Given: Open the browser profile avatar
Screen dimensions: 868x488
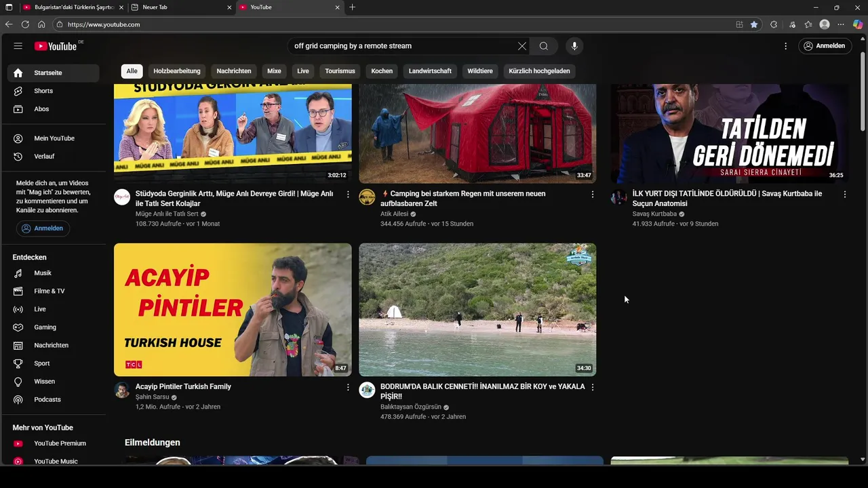Looking at the screenshot, I should (825, 24).
